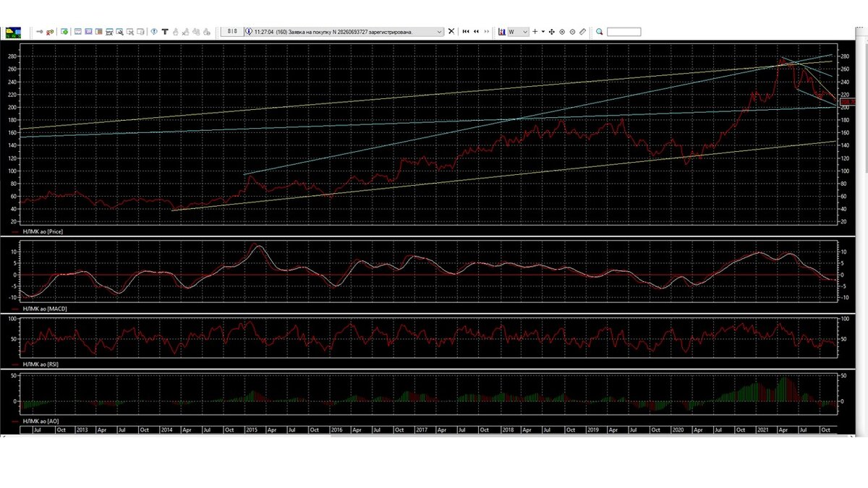Jump to first message with skip-back icon
The width and height of the screenshot is (868, 488).
[466, 32]
